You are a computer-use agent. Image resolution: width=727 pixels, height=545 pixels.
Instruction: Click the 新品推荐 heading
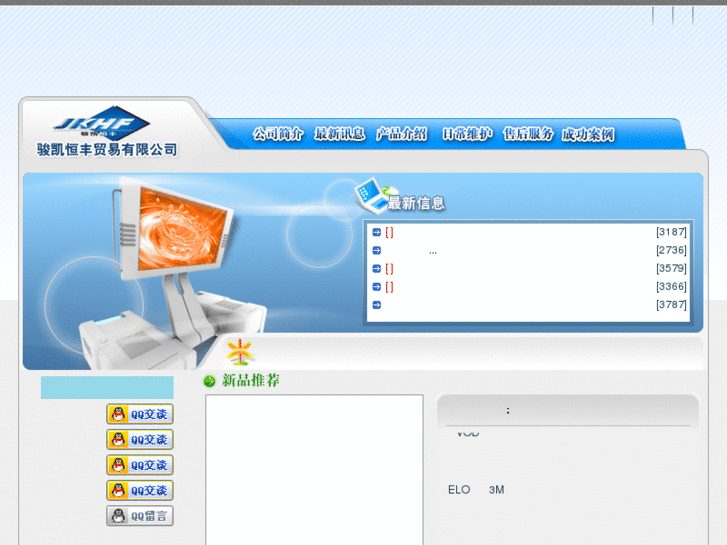251,380
